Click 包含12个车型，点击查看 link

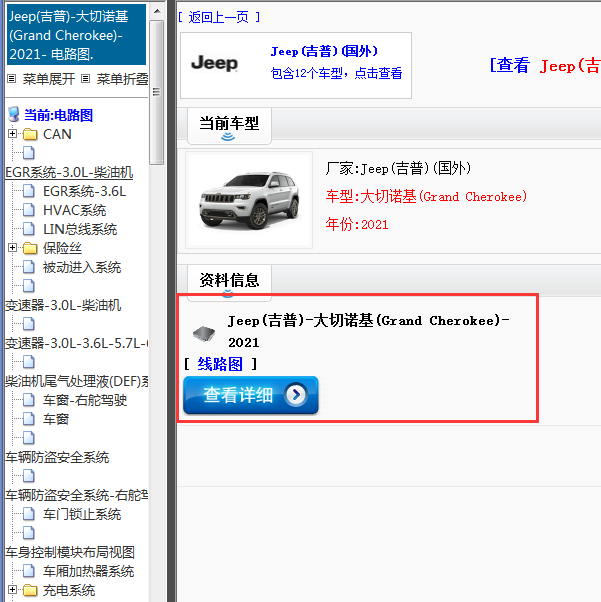tap(336, 73)
